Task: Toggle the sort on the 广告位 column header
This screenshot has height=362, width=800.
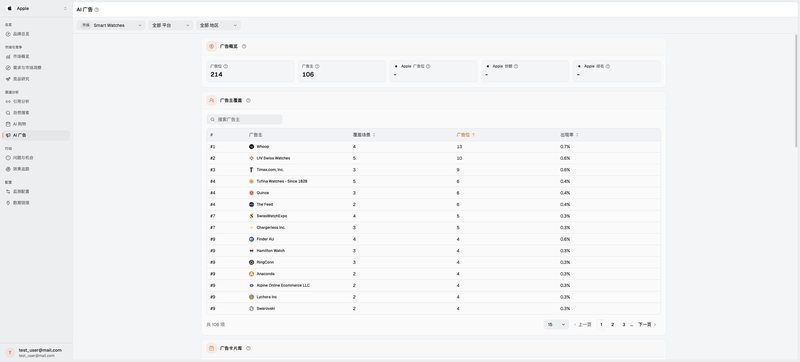Action: click(465, 135)
